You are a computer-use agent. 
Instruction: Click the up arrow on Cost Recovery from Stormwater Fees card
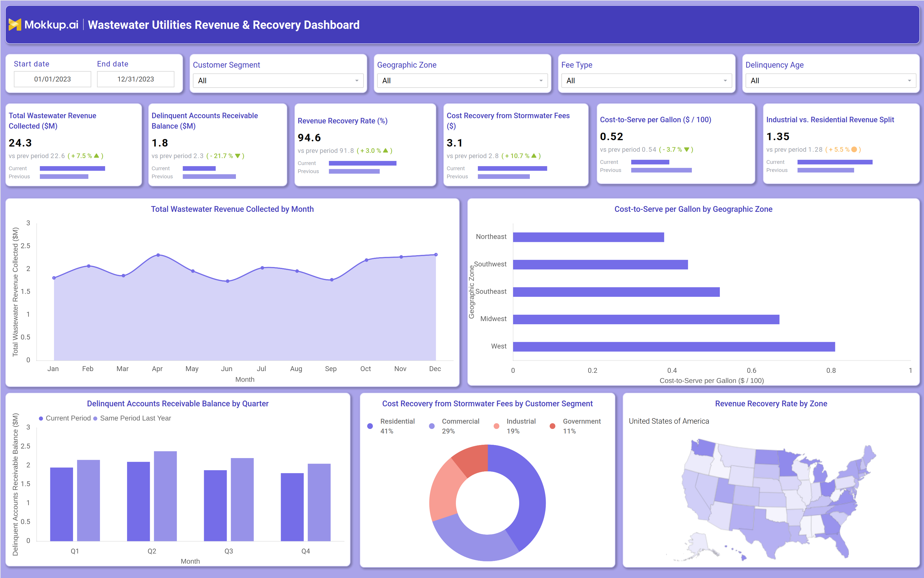pos(534,156)
